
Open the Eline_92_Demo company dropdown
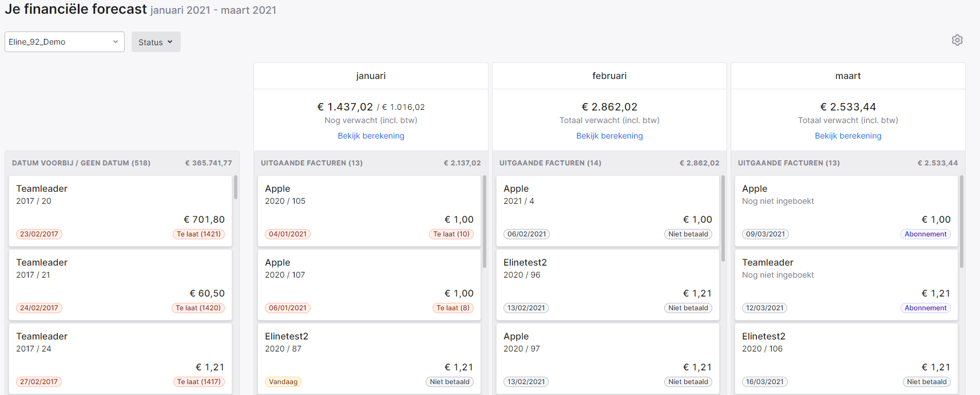click(x=65, y=42)
